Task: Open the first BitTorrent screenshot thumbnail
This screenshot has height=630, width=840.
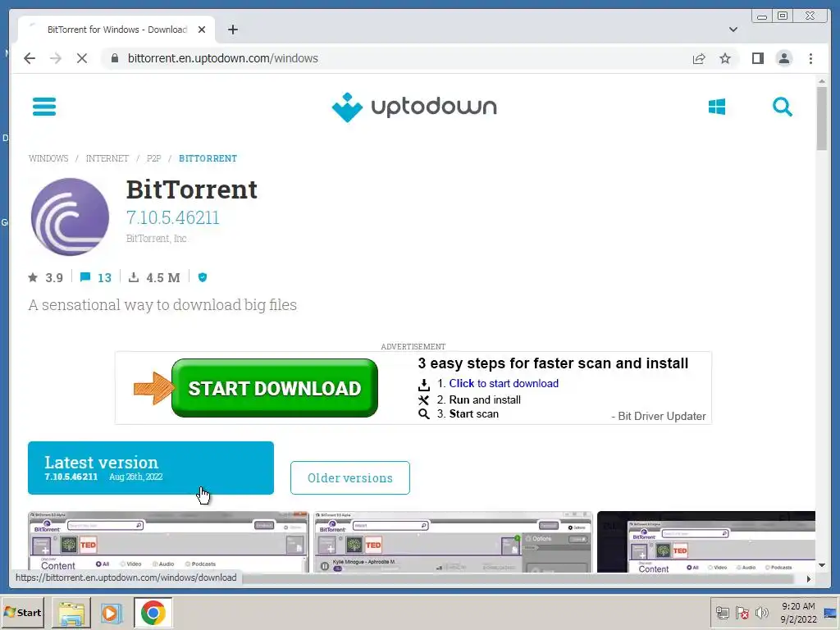Action: pyautogui.click(x=168, y=541)
